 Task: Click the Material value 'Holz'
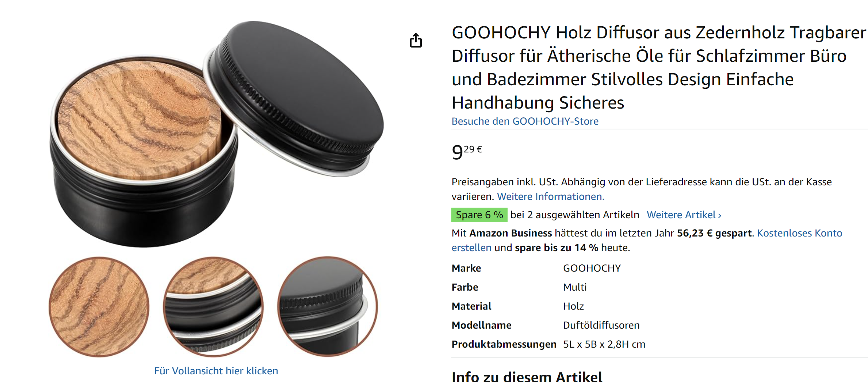click(573, 306)
